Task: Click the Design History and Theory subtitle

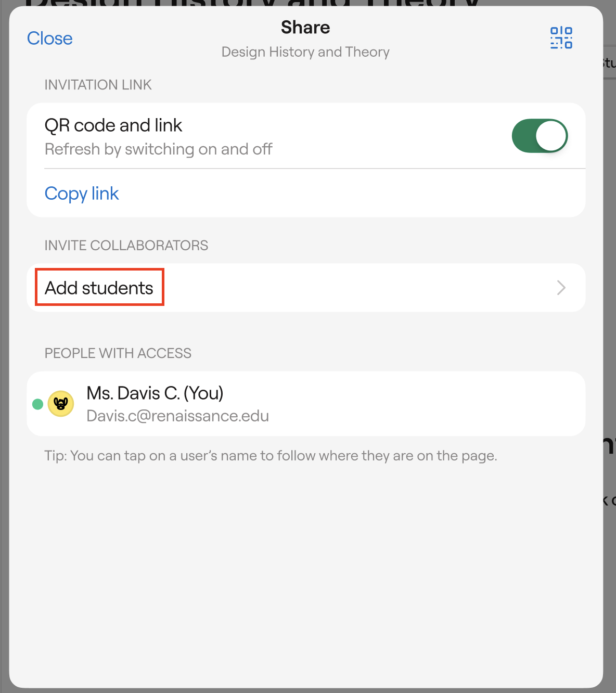Action: tap(305, 52)
